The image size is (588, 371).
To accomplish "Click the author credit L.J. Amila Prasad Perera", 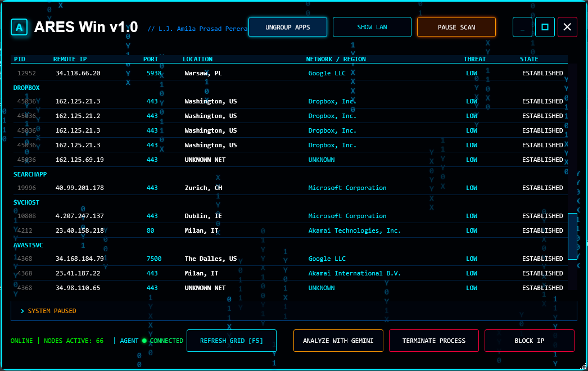I will pyautogui.click(x=197, y=29).
